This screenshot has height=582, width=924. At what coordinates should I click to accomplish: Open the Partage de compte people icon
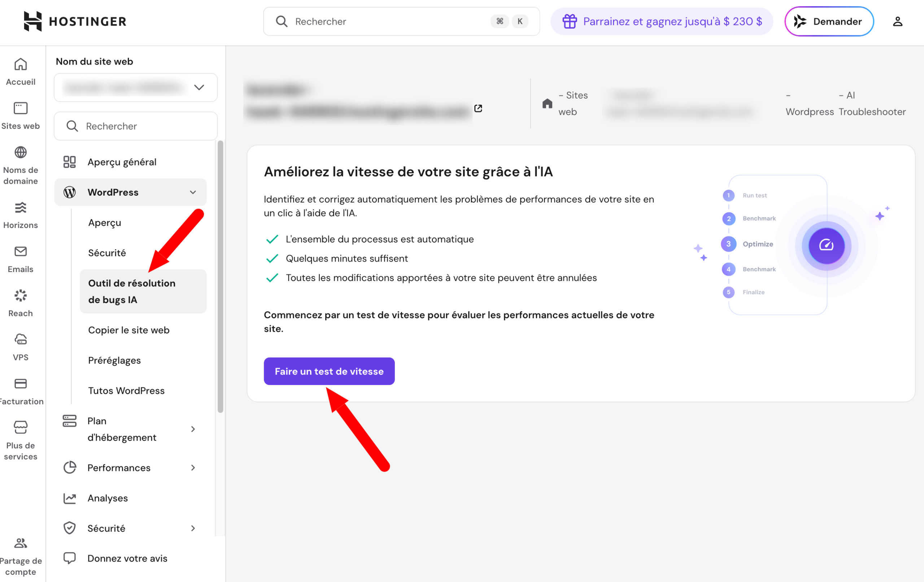tap(21, 543)
